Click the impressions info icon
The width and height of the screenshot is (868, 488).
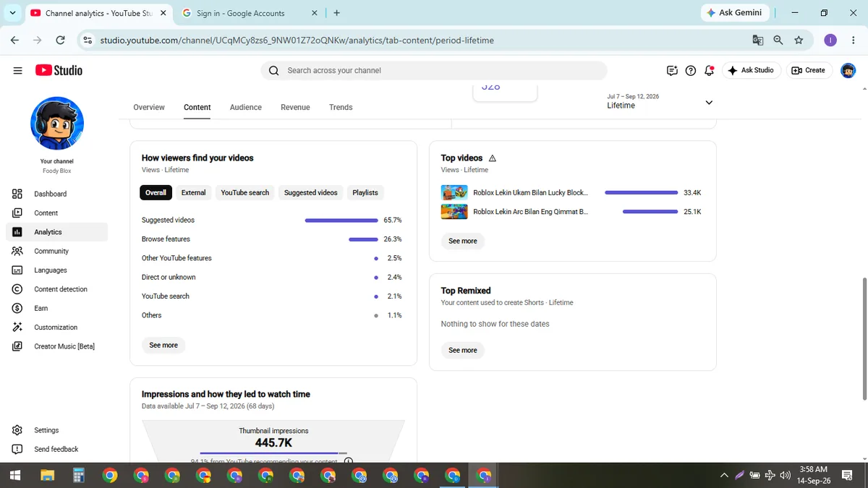click(349, 461)
